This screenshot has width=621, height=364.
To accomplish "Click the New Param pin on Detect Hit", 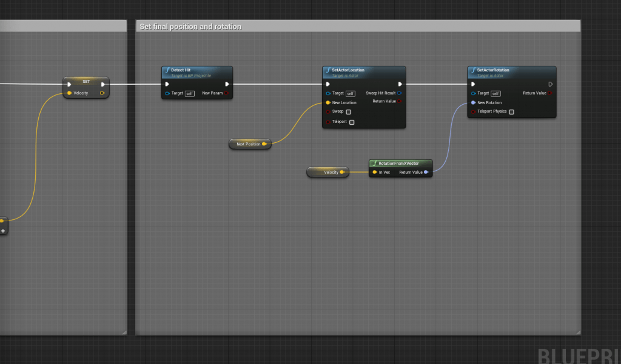I will click(x=226, y=93).
